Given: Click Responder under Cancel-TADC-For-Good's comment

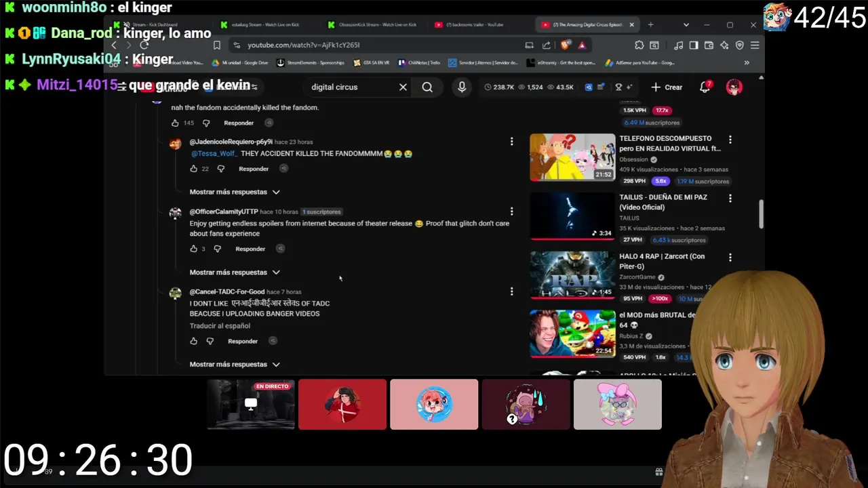Looking at the screenshot, I should (x=243, y=341).
